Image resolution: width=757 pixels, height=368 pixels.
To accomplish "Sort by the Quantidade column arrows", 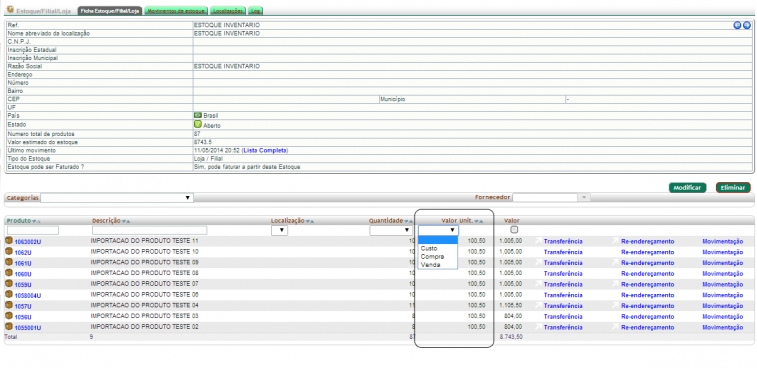I will point(408,221).
